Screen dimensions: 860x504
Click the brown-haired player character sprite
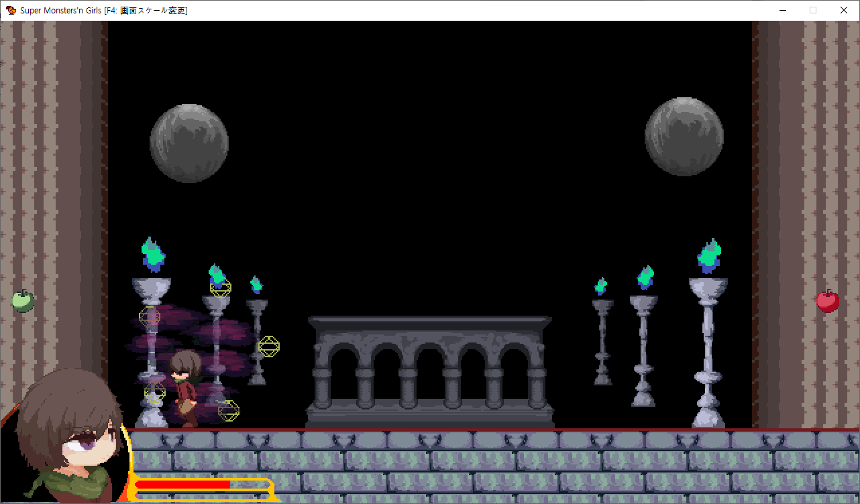tap(185, 389)
